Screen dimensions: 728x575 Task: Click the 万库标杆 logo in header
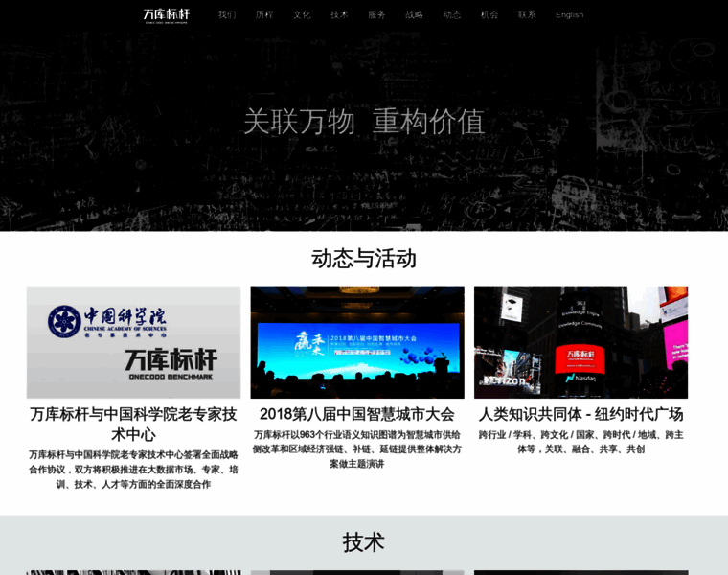click(167, 15)
